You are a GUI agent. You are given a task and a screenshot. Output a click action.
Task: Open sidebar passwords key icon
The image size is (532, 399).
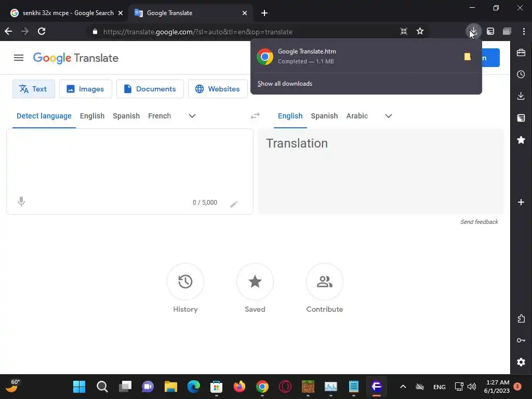click(521, 340)
